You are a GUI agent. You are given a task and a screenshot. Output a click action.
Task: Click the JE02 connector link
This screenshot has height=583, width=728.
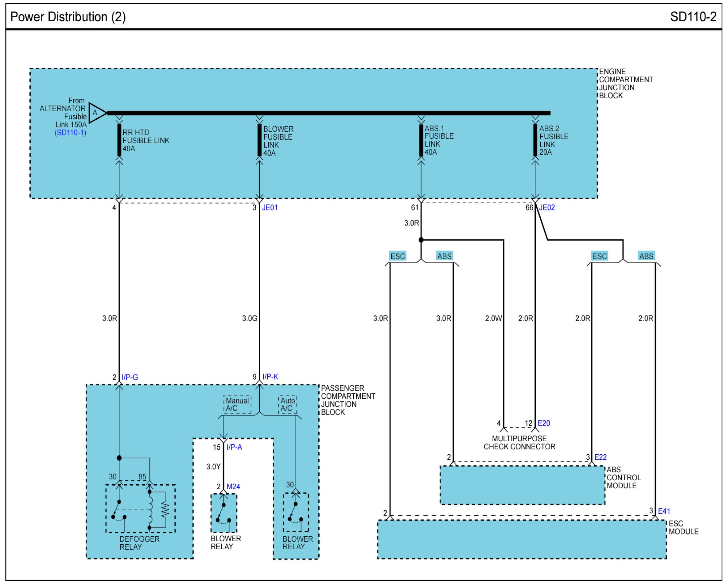547,208
